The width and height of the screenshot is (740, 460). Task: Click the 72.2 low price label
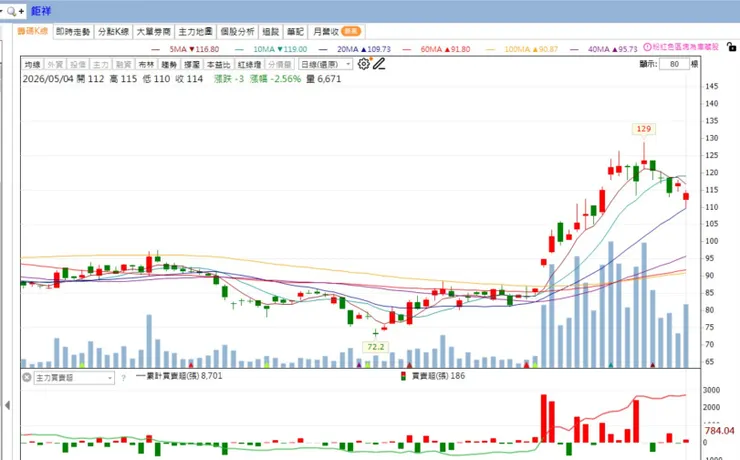376,347
